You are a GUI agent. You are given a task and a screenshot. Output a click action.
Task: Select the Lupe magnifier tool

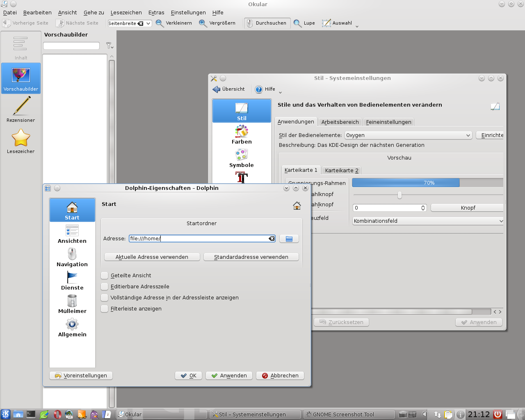304,23
